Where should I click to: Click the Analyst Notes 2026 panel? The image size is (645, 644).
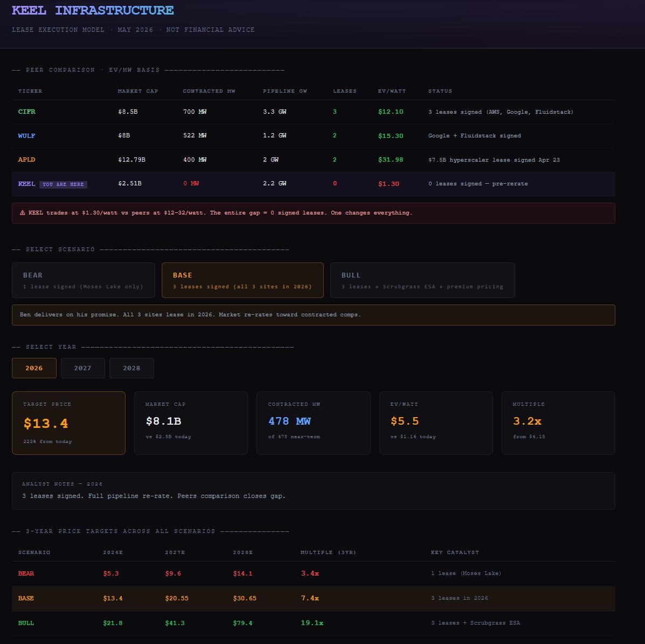pos(314,491)
